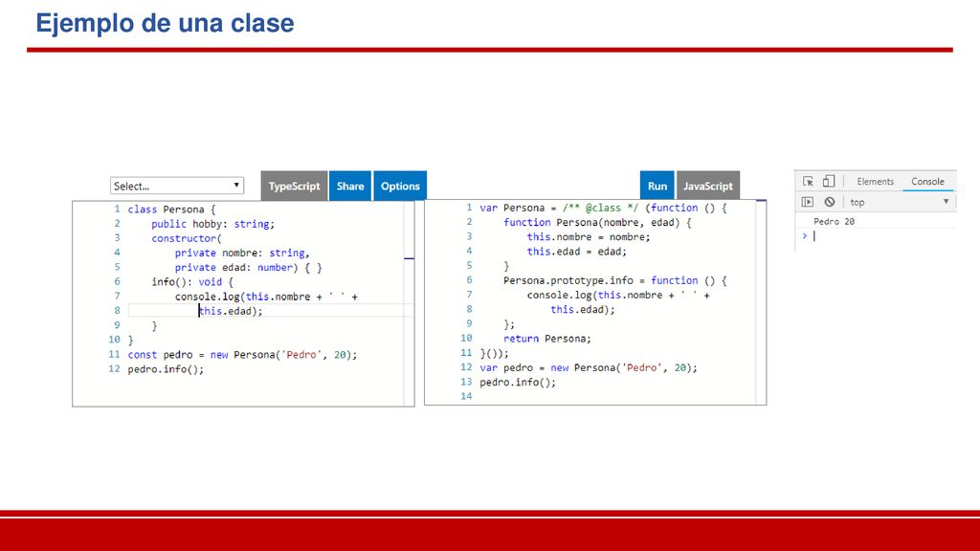The image size is (980, 551).
Task: Click the JavaScript editor vertical scrollbar
Action: pyautogui.click(x=761, y=302)
